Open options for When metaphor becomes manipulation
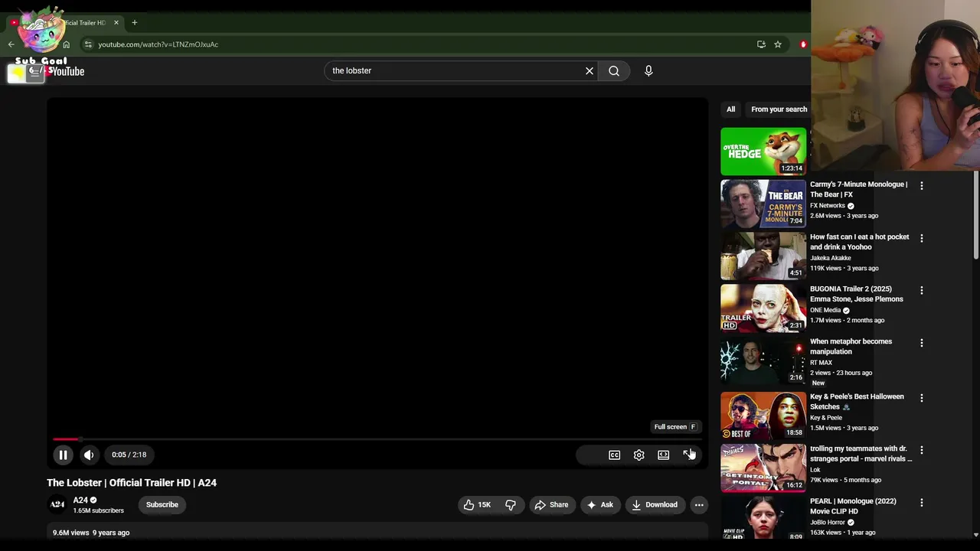Screen dimensions: 980x551 click(922, 343)
